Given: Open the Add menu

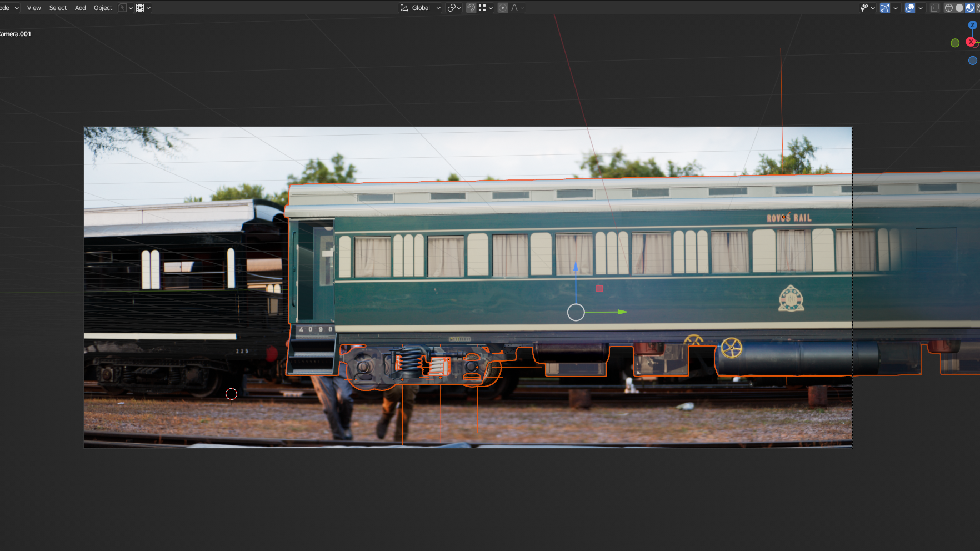Looking at the screenshot, I should 81,8.
